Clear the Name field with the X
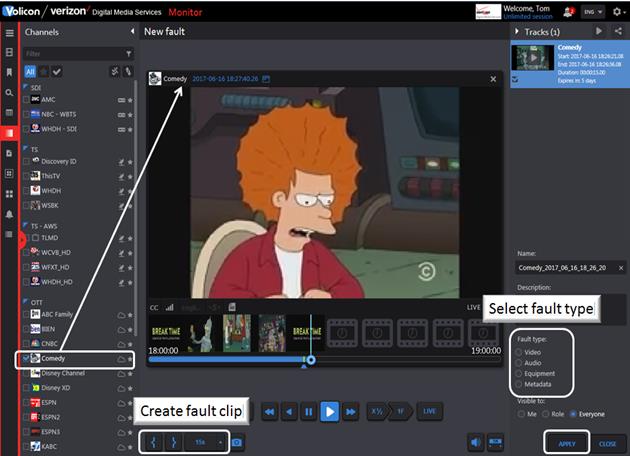The width and height of the screenshot is (630, 456). click(621, 268)
